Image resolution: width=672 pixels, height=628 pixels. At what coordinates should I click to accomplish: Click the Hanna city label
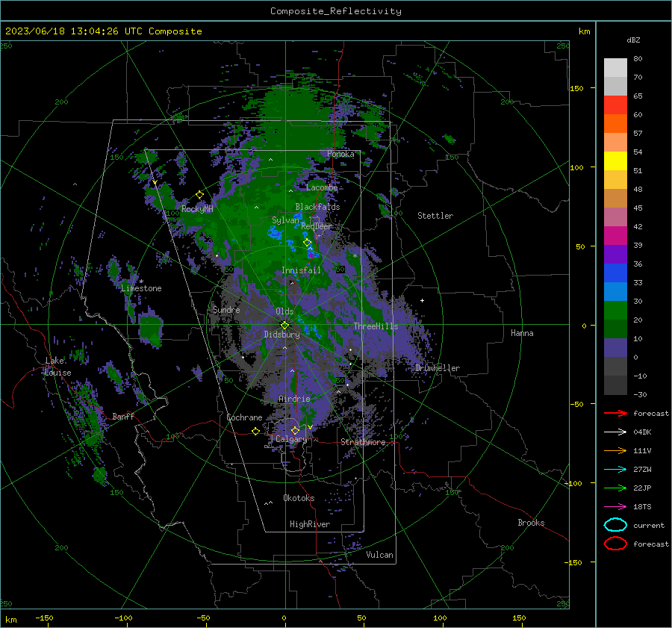point(522,333)
